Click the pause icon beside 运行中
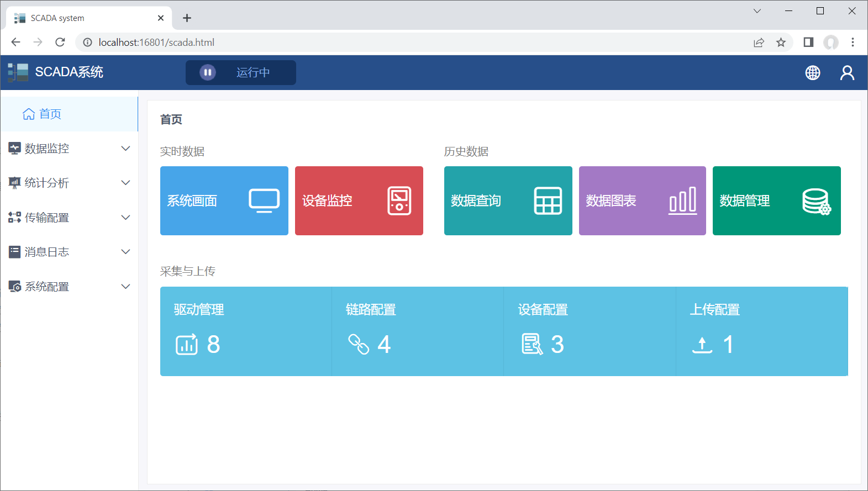Screen dimensions: 868x491 click(x=208, y=72)
